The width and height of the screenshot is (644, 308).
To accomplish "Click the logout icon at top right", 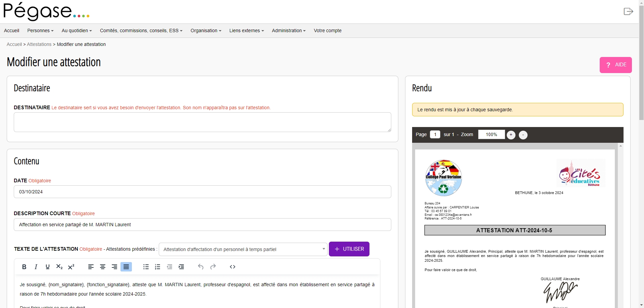I will point(628,11).
